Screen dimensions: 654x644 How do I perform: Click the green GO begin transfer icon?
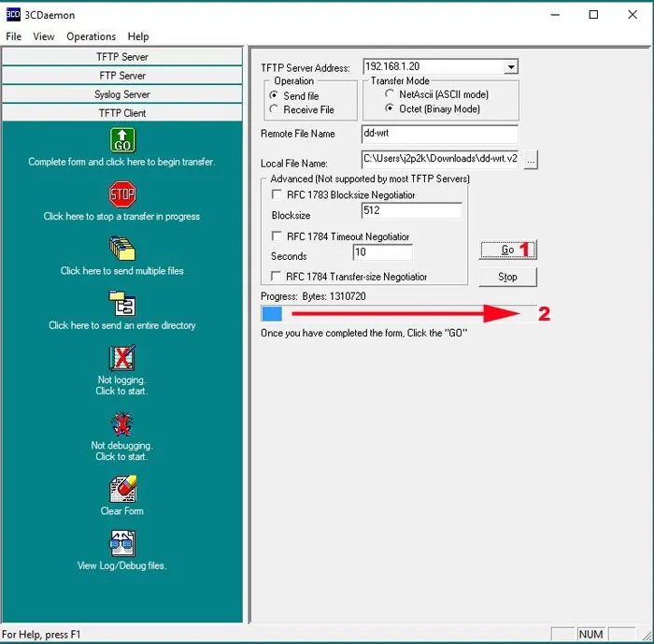click(122, 140)
